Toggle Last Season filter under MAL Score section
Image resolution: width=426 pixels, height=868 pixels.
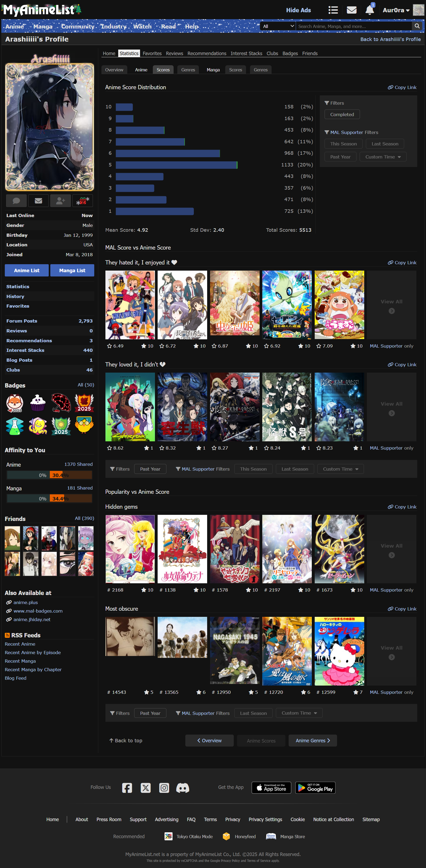click(x=295, y=469)
